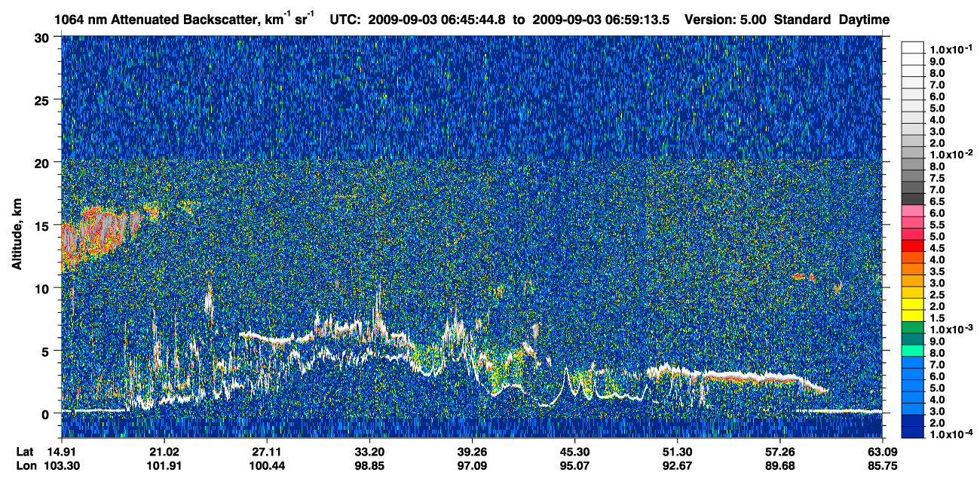The width and height of the screenshot is (980, 503).
Task: Click the longitude value 92.67
Action: pos(677,465)
